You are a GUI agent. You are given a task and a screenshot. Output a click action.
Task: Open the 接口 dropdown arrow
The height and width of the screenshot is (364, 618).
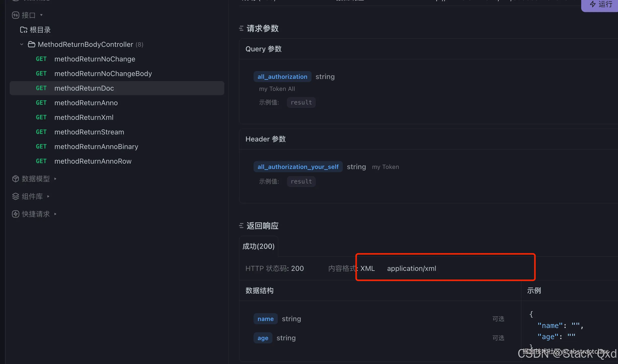(41, 15)
